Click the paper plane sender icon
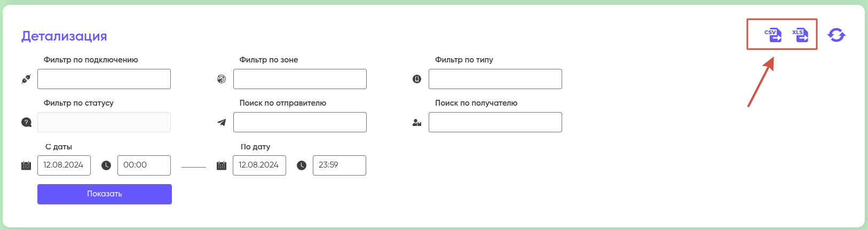 222,122
